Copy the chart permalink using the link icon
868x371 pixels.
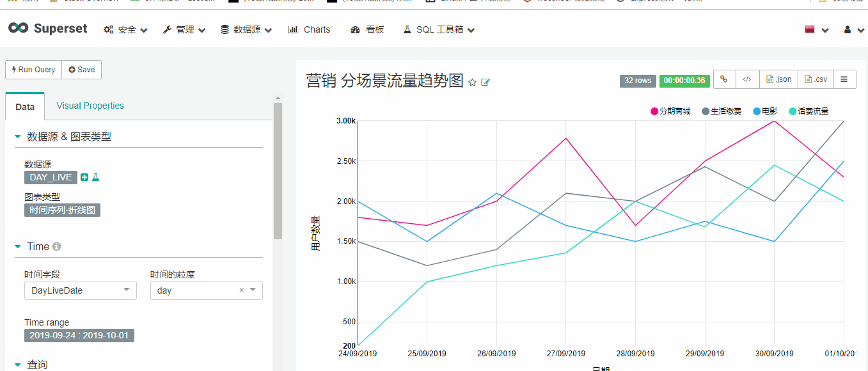point(723,79)
